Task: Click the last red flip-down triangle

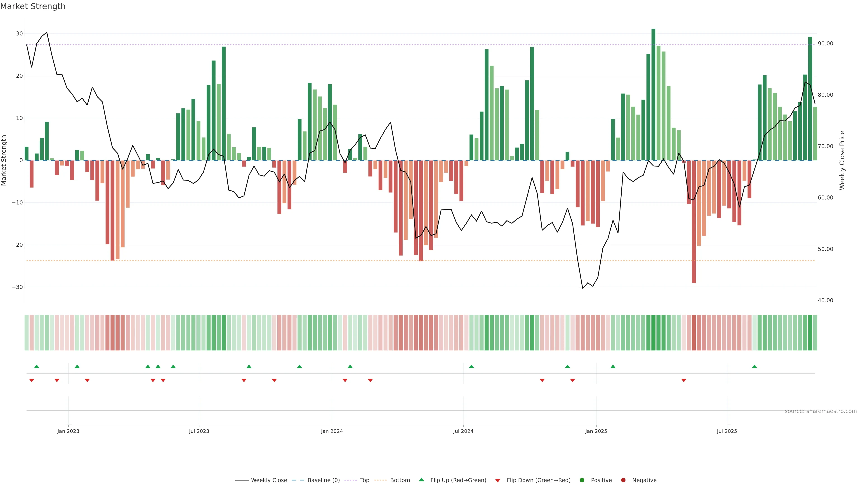Action: coord(684,380)
